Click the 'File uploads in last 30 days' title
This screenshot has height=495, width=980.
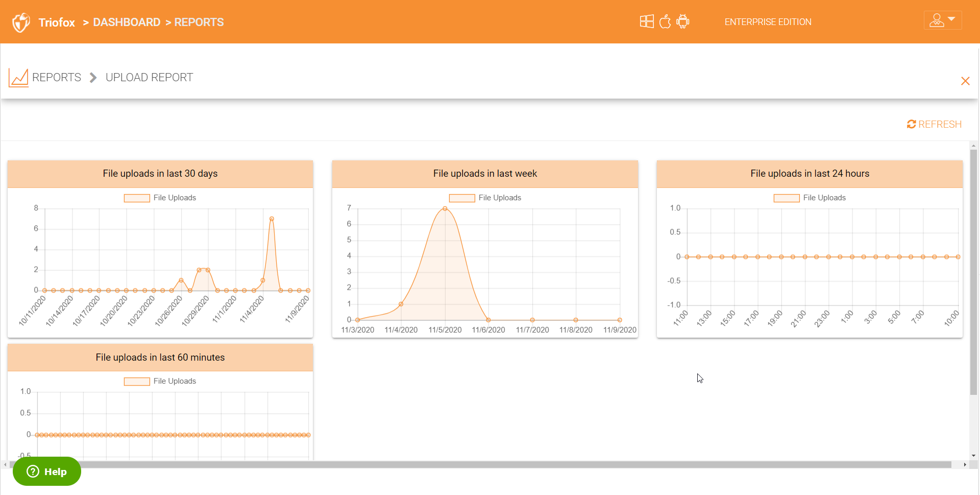pos(160,174)
